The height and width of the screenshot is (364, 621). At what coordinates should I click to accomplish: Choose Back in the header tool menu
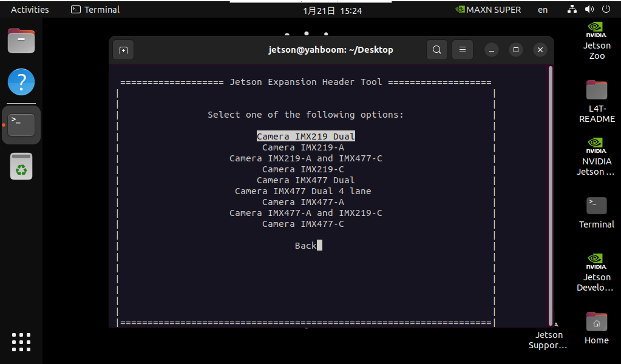[x=306, y=246]
